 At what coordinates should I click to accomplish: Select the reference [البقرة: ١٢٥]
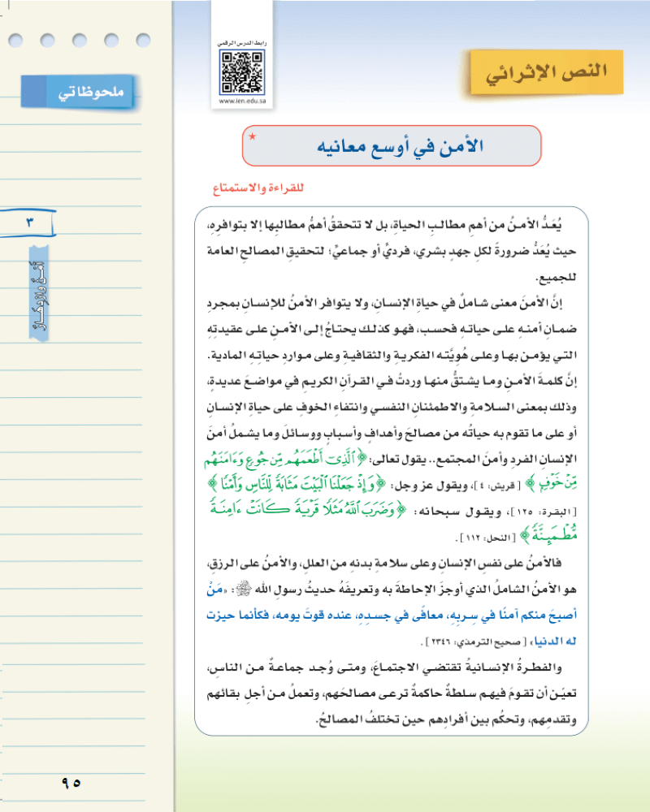tap(544, 512)
